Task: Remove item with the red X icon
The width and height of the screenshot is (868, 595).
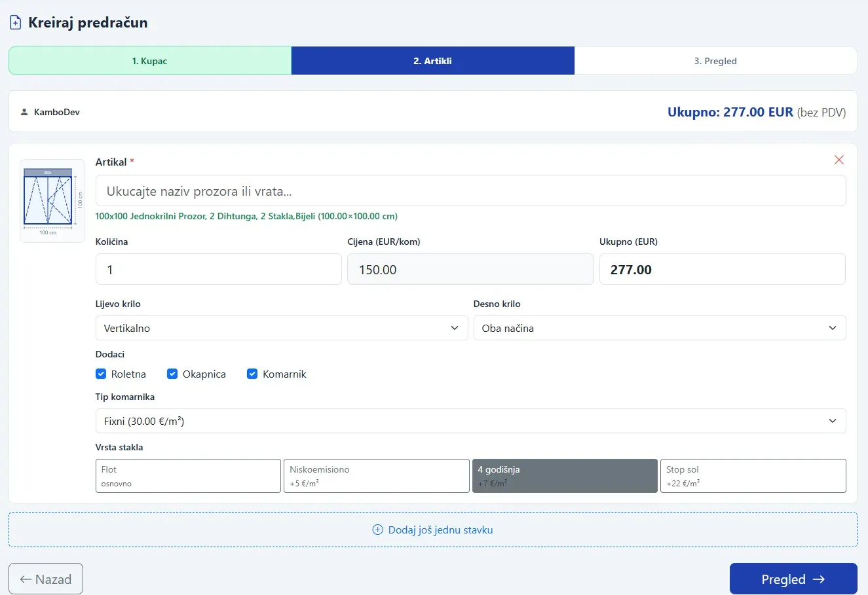Action: (839, 160)
